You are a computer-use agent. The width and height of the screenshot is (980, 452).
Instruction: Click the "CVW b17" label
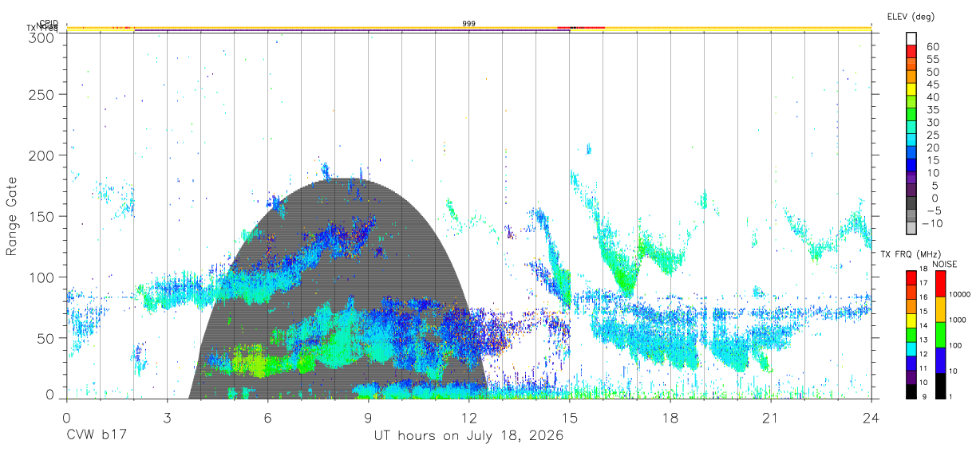pyautogui.click(x=95, y=435)
